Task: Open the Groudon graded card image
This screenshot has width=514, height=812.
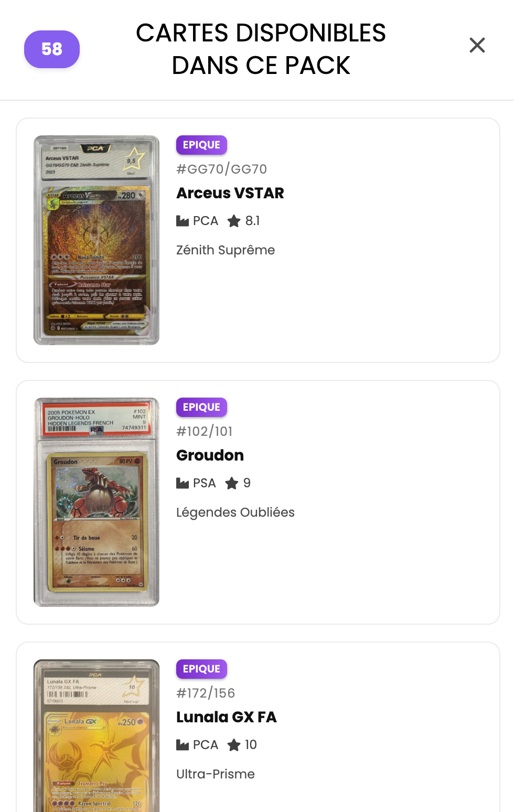Action: (x=97, y=502)
